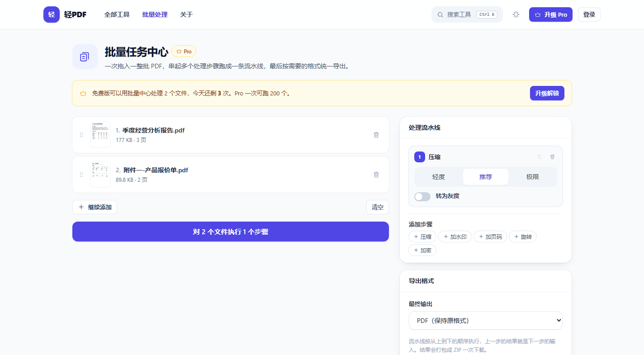Open thumbnail of 附件一-产品报价单.pdf
Image resolution: width=644 pixels, height=355 pixels.
(x=100, y=175)
